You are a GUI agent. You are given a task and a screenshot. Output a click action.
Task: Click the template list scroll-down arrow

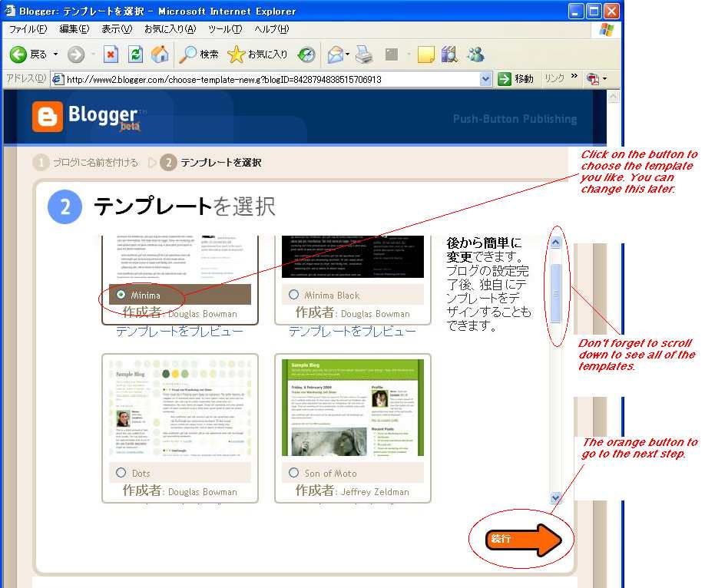pos(556,497)
